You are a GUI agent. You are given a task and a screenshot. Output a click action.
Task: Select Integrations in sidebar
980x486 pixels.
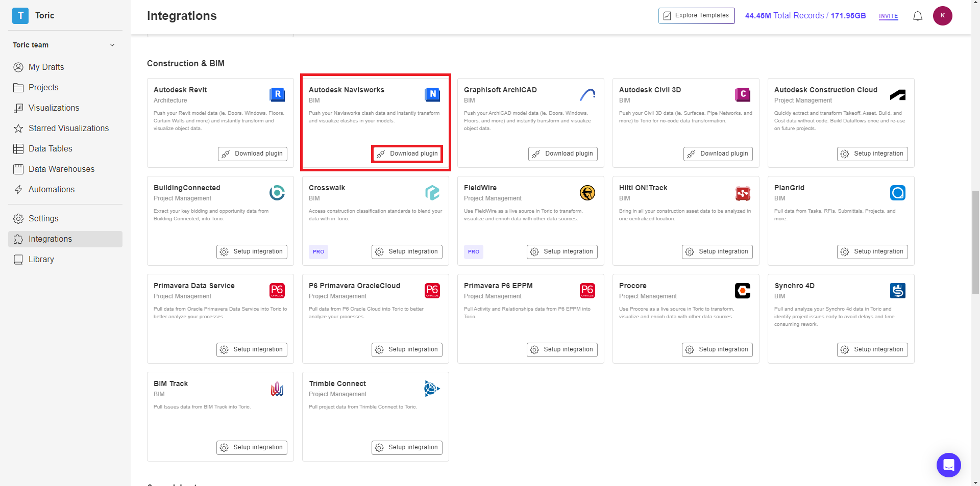coord(65,239)
